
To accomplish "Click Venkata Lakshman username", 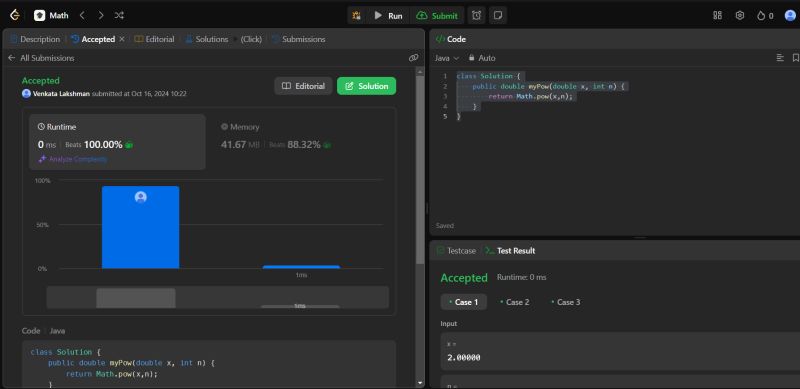I will click(62, 94).
